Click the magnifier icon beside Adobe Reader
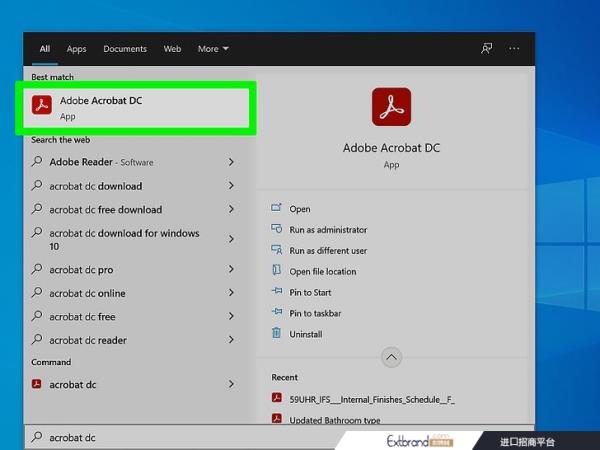The height and width of the screenshot is (450, 600). 37,161
